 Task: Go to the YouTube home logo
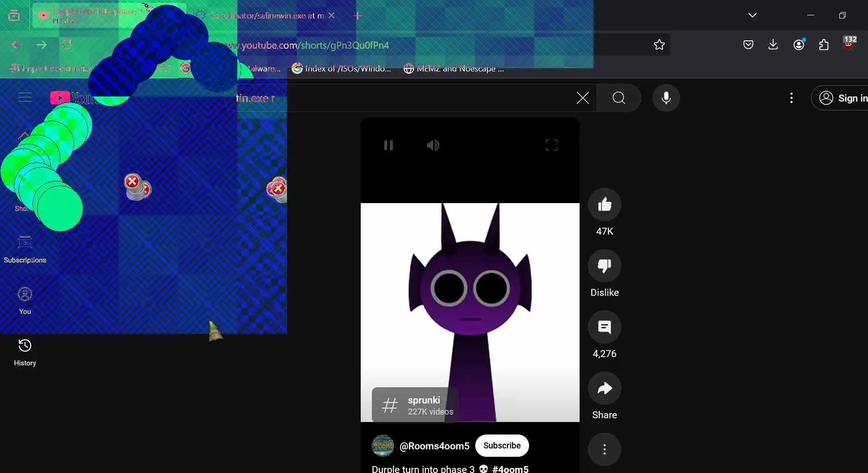tap(74, 98)
